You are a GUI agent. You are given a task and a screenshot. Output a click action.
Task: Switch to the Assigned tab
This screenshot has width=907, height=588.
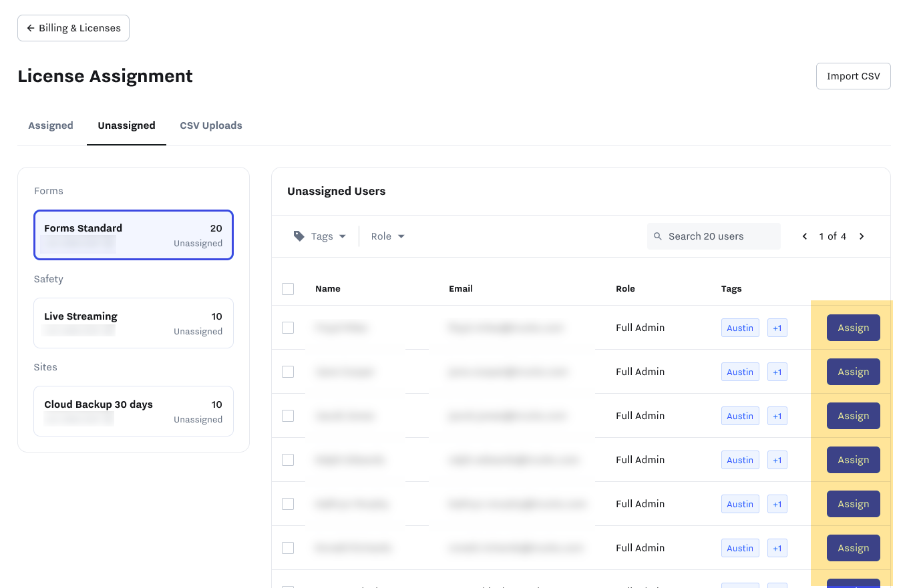[51, 125]
